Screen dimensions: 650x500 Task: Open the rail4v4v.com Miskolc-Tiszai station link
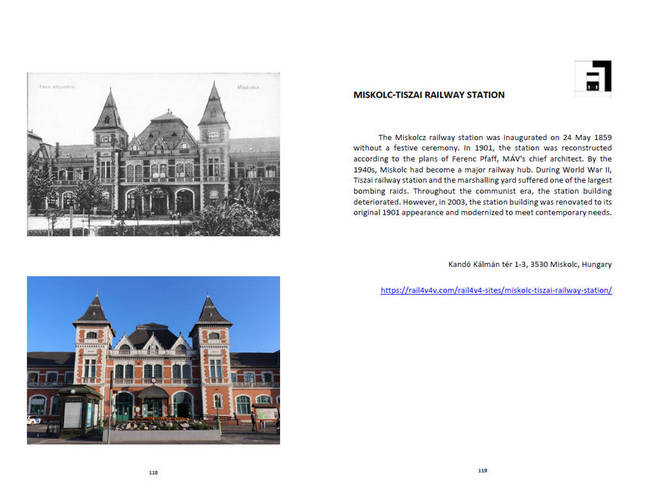(496, 290)
